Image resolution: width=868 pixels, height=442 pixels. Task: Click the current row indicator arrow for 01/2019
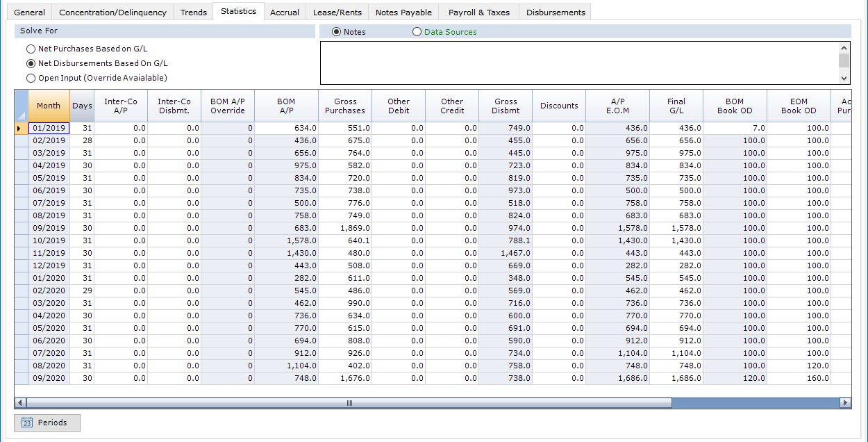tap(19, 128)
